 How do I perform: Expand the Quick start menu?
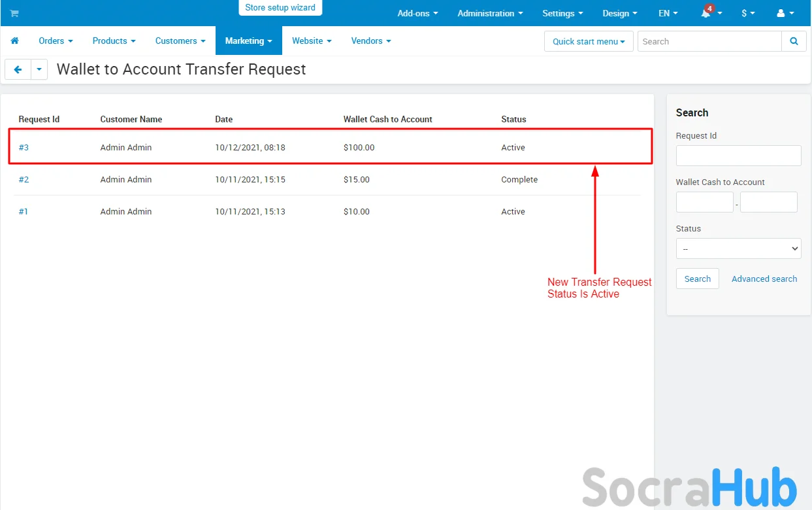pos(588,41)
